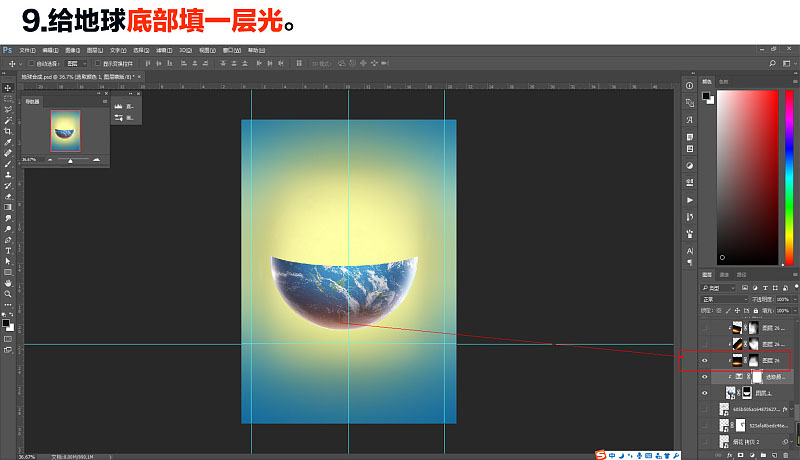The image size is (800, 460).
Task: Select the Horizontal Type tool
Action: pos(8,250)
